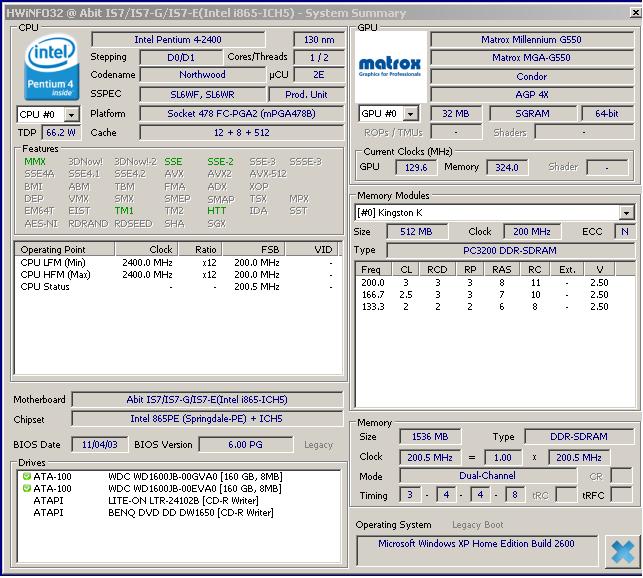Select the BENQ DVD DD DW1650 drive row

click(x=179, y=512)
